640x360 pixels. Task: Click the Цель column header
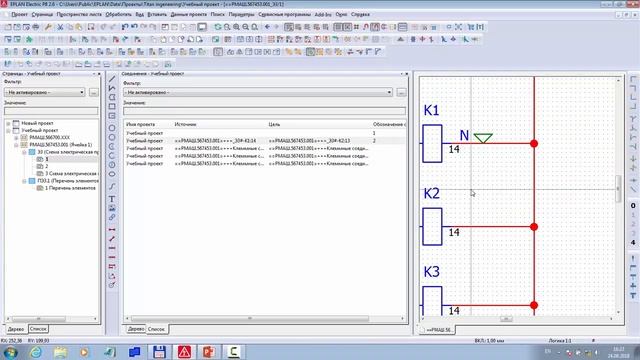[274, 124]
